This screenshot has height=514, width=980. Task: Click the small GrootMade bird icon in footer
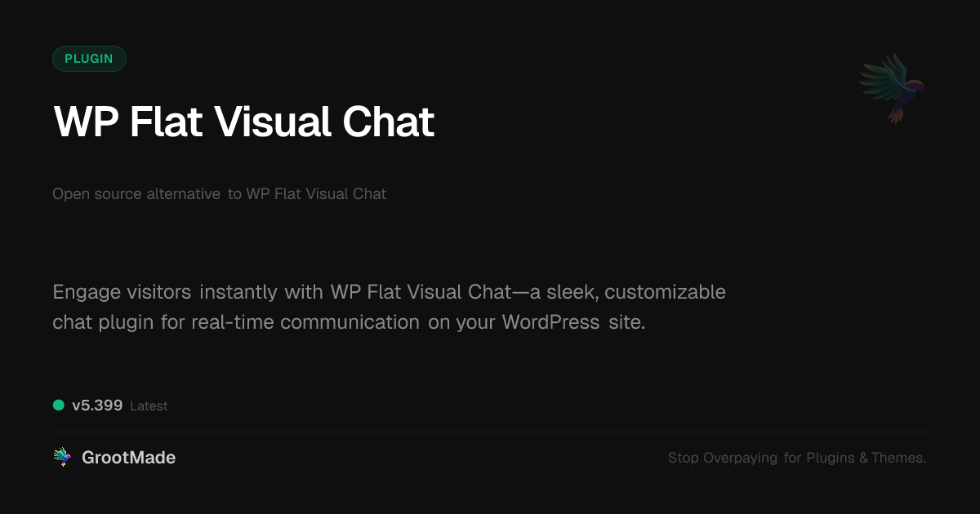click(62, 458)
